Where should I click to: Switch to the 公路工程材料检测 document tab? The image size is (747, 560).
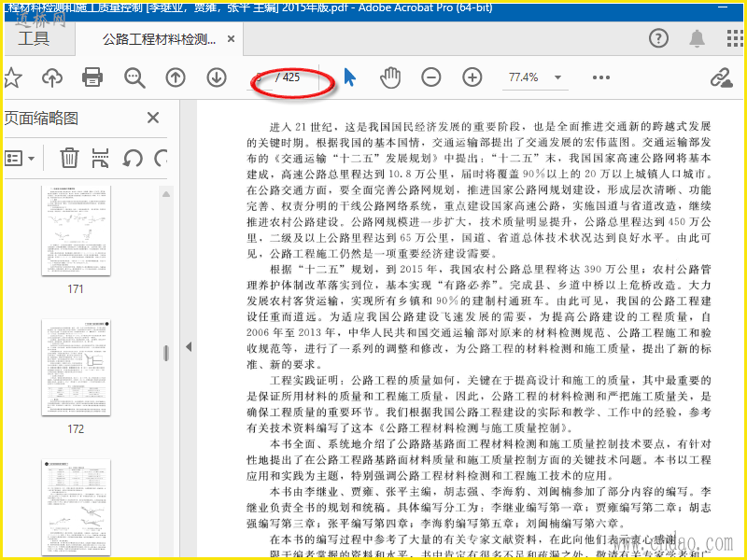159,39
